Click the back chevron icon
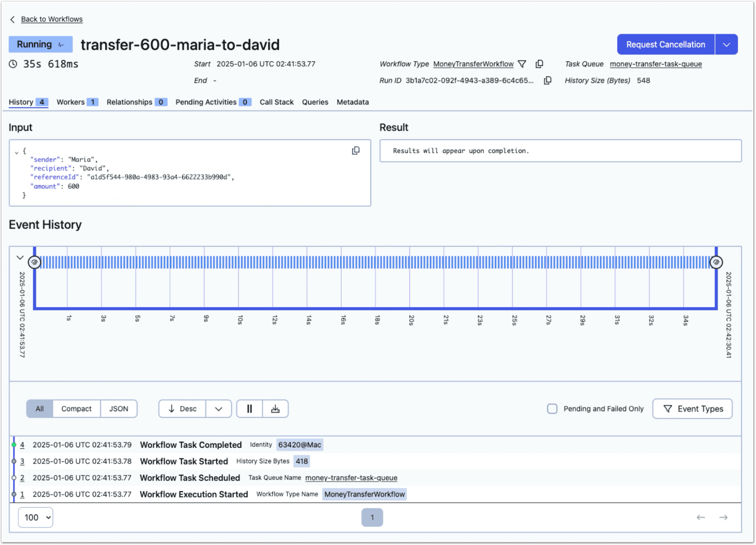This screenshot has width=756, height=545. point(12,19)
